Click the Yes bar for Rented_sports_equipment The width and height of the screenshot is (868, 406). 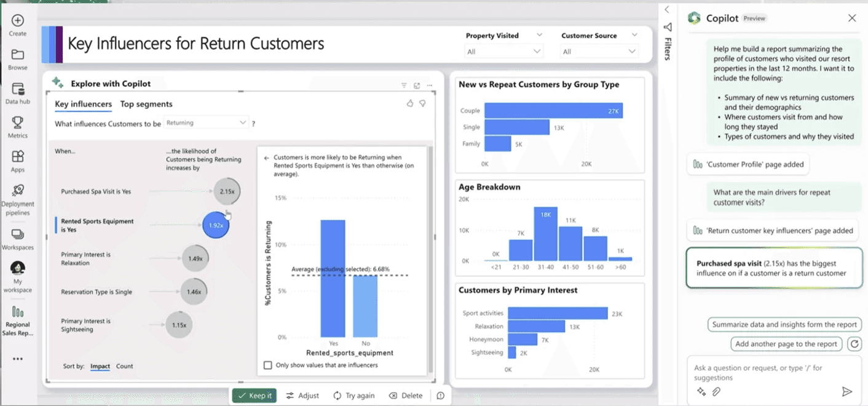(333, 278)
